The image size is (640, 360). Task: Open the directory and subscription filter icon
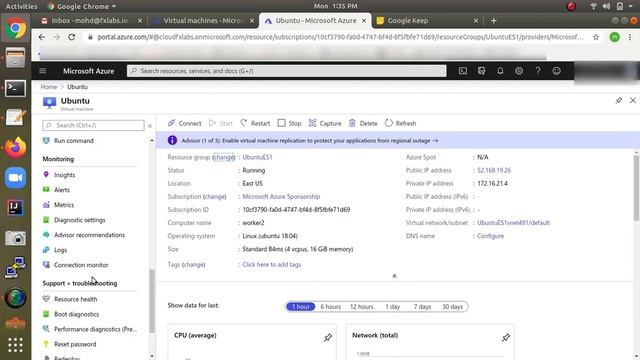481,71
